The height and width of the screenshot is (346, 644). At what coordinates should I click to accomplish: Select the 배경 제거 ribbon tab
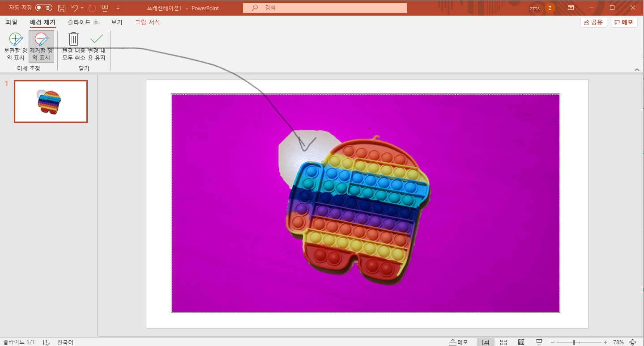tap(43, 22)
